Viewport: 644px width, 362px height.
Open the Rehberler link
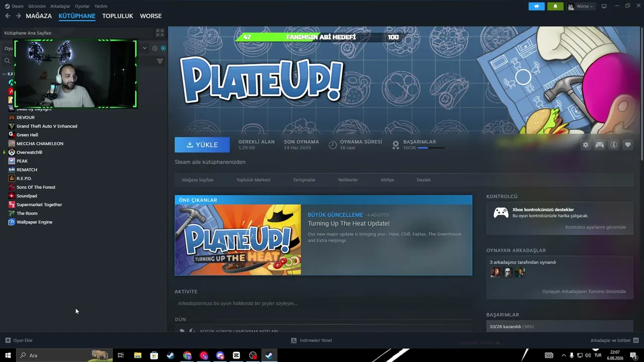coord(348,179)
